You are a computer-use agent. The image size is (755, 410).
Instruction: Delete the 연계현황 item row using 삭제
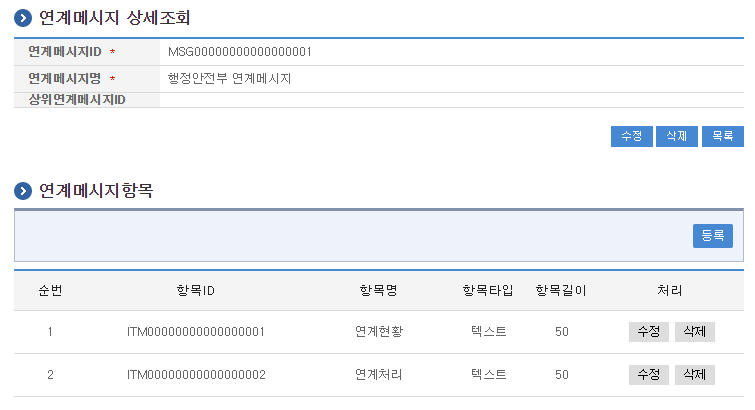[x=694, y=332]
